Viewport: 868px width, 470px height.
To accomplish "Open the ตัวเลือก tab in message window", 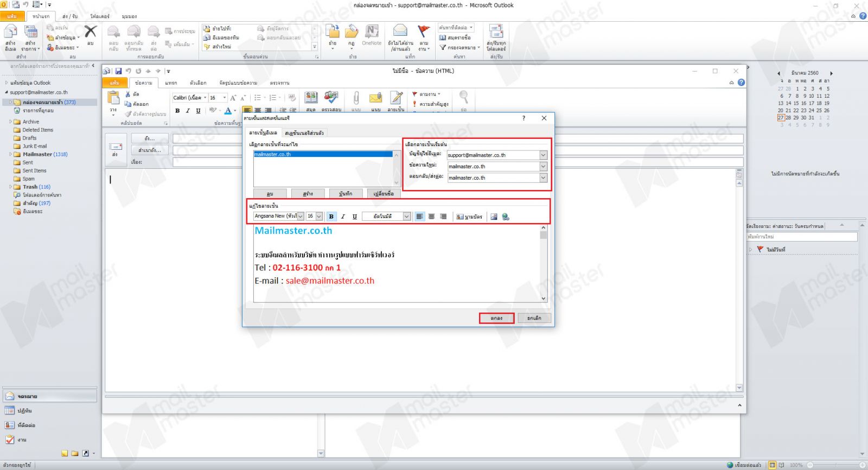I will click(x=198, y=83).
